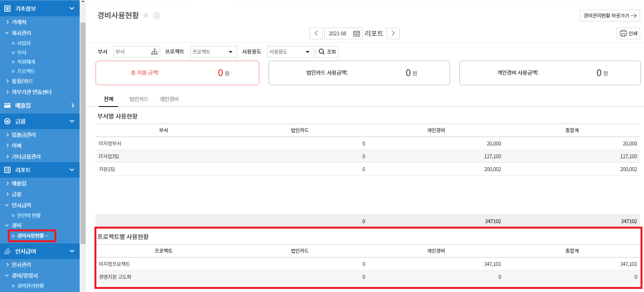Switch to the 개인경비 tab
This screenshot has width=644, height=292.
169,99
